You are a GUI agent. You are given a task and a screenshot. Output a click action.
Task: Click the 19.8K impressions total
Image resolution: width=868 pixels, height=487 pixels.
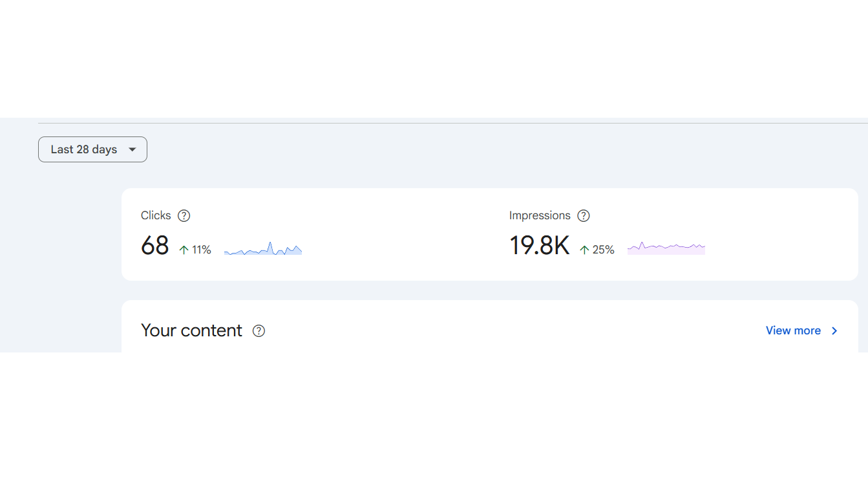[x=540, y=246]
